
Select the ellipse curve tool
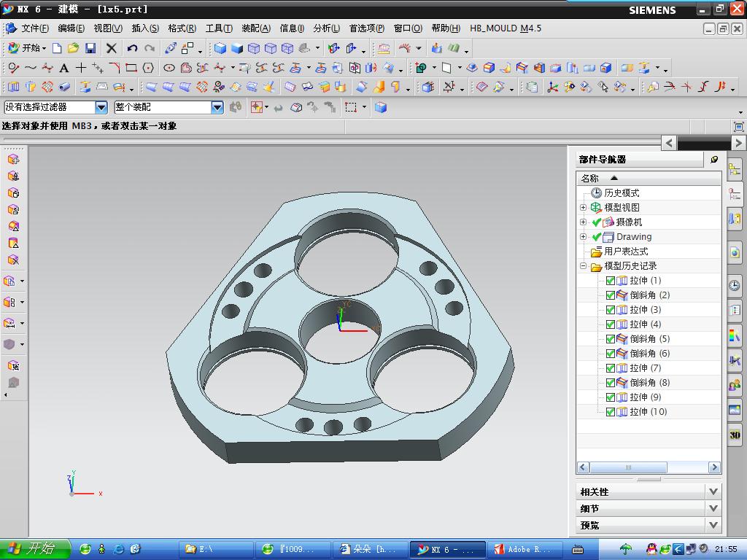(x=169, y=68)
